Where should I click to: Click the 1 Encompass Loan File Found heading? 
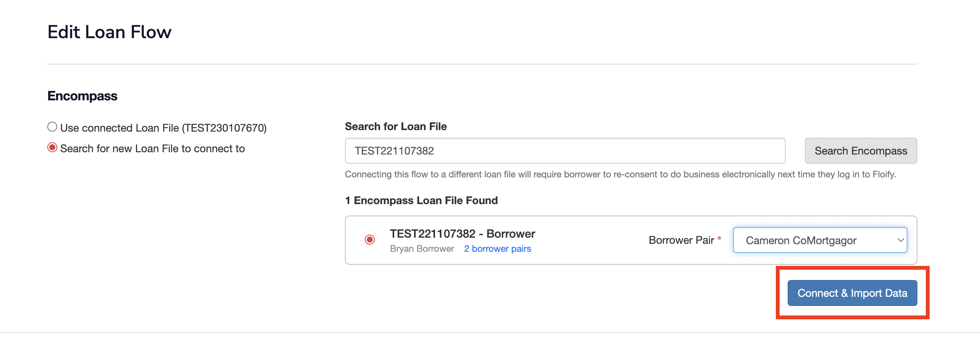pyautogui.click(x=421, y=201)
